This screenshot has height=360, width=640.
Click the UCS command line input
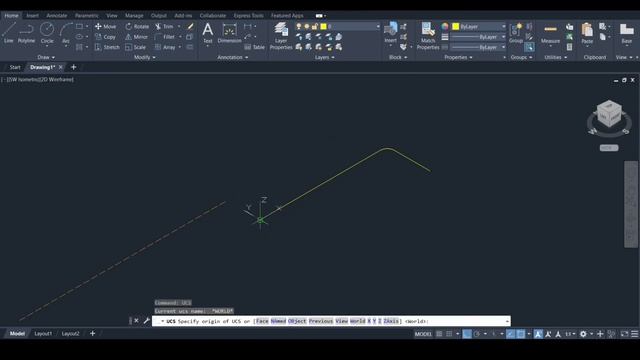click(x=331, y=321)
